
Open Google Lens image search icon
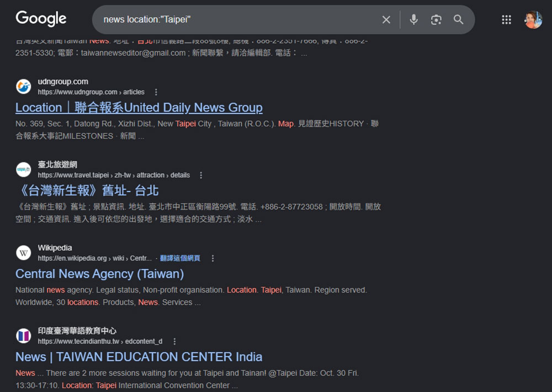click(x=436, y=20)
